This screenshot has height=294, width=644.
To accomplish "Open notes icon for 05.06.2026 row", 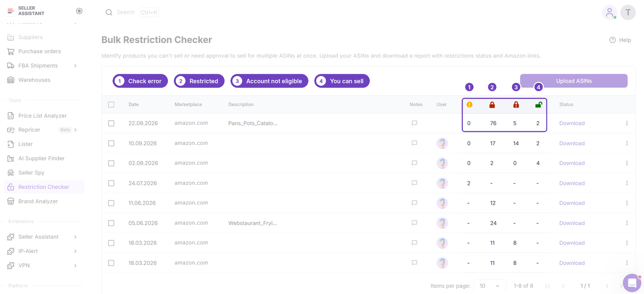I will [414, 223].
